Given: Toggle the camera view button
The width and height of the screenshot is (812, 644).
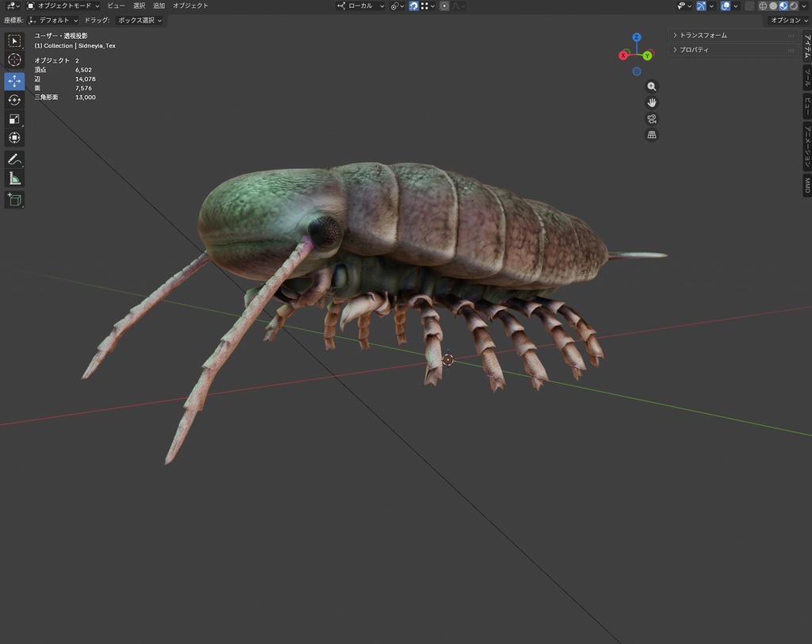Looking at the screenshot, I should click(652, 119).
